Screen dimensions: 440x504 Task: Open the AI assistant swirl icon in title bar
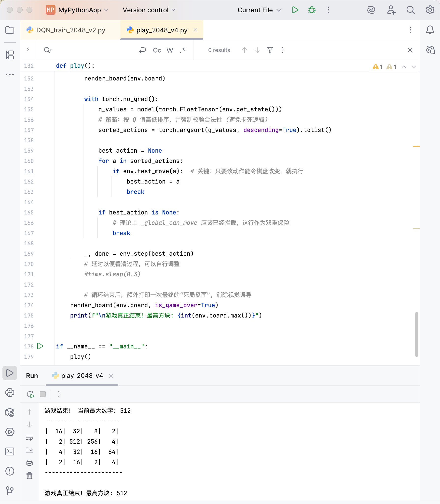click(371, 10)
